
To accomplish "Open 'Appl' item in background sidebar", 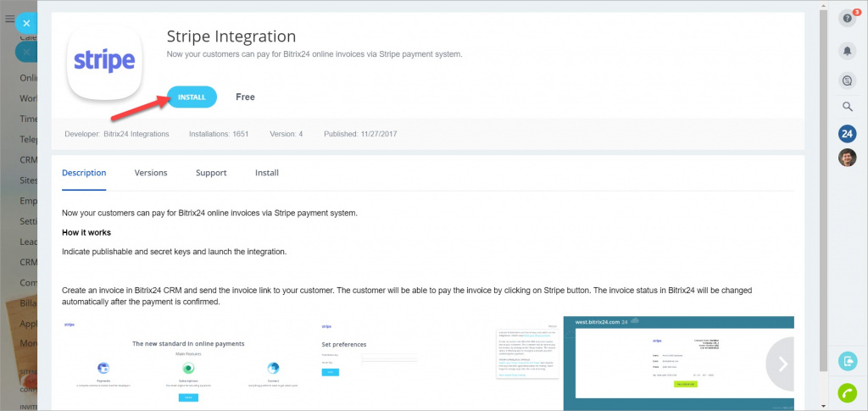I will pyautogui.click(x=28, y=324).
